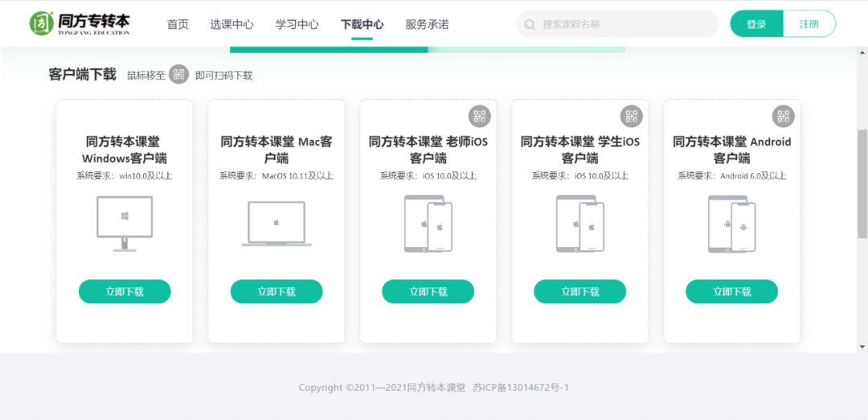Click the Android devices illustration
The height and width of the screenshot is (420, 868).
pos(732,224)
